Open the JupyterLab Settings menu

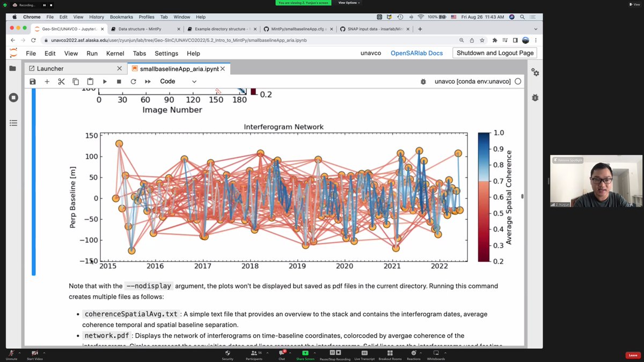(166, 53)
